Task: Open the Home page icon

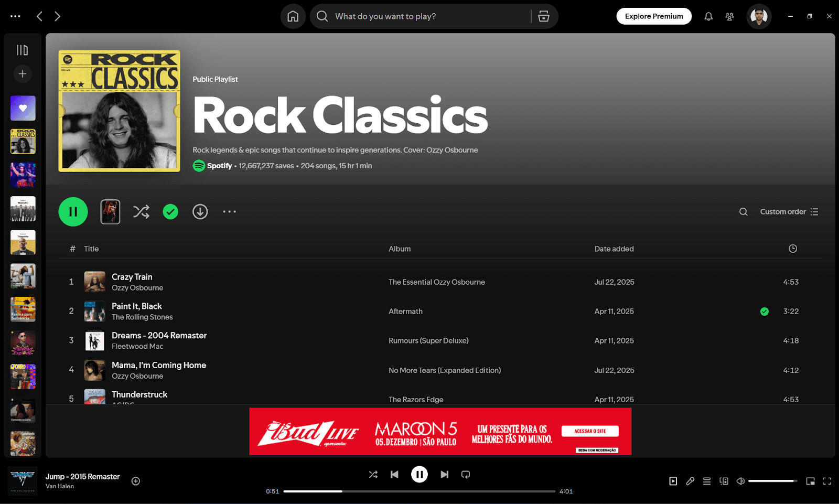Action: click(x=293, y=16)
